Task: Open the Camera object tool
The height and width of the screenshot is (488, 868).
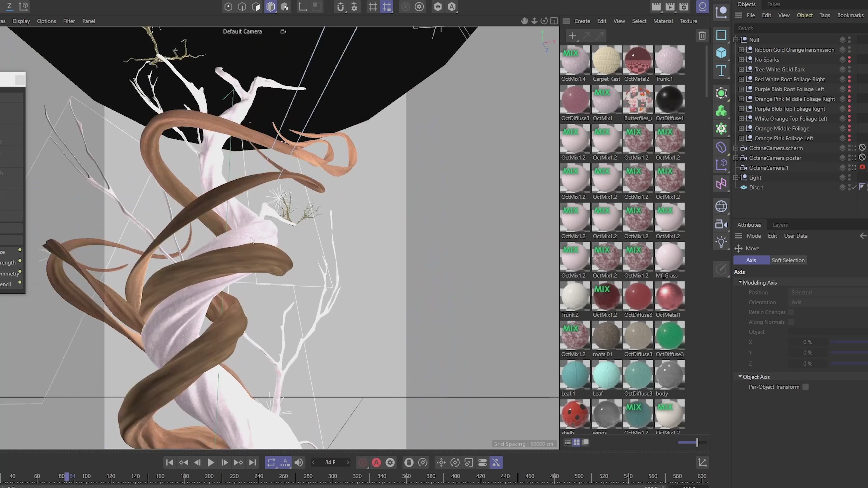Action: click(721, 224)
